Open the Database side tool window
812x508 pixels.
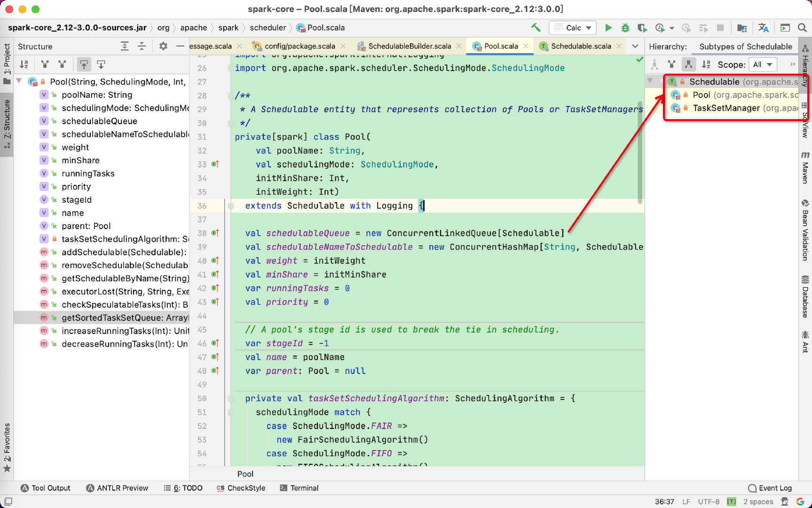tap(805, 297)
